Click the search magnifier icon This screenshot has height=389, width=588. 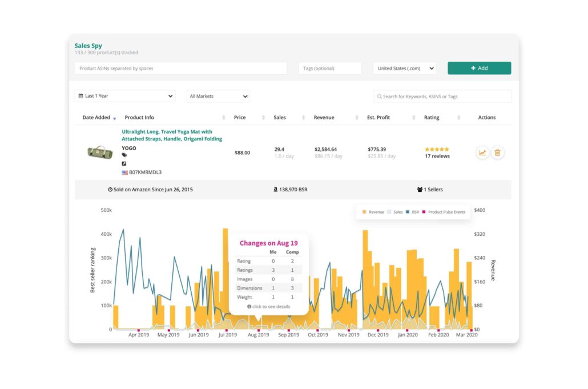(379, 97)
